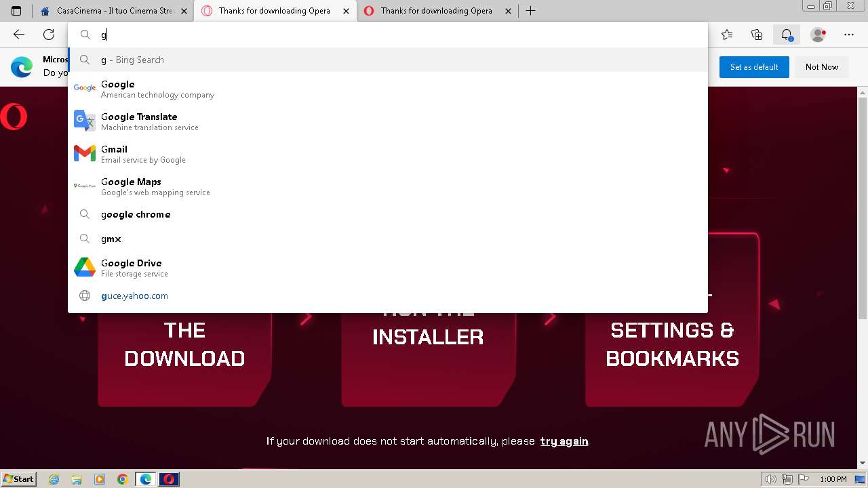Open the Collections icon
The width and height of the screenshot is (868, 488).
[x=757, y=35]
